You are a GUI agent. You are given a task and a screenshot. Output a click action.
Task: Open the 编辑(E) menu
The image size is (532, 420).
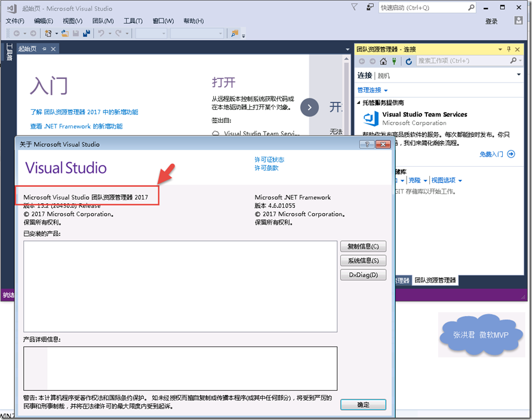click(44, 21)
